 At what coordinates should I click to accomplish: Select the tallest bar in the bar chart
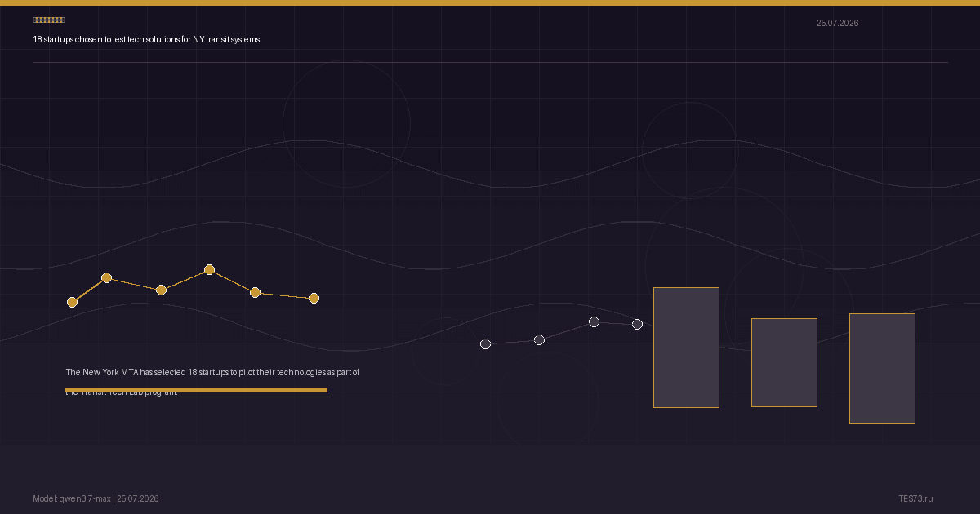pos(686,348)
